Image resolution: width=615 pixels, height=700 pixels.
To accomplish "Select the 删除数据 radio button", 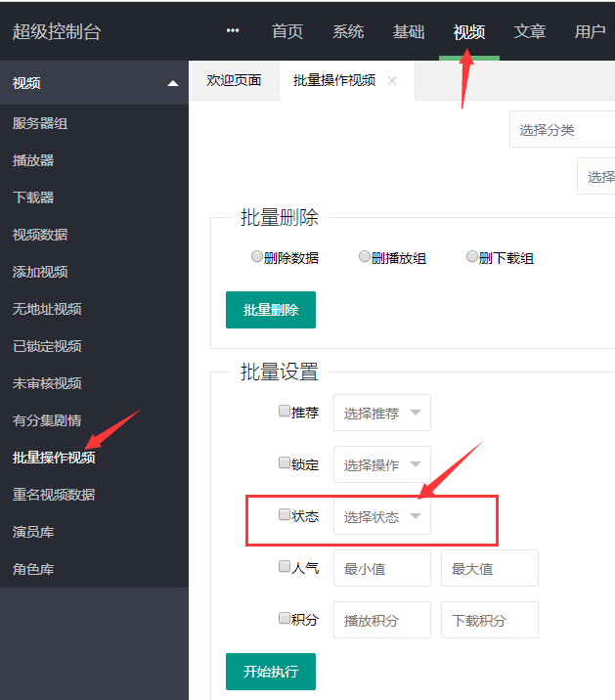I will (x=257, y=257).
